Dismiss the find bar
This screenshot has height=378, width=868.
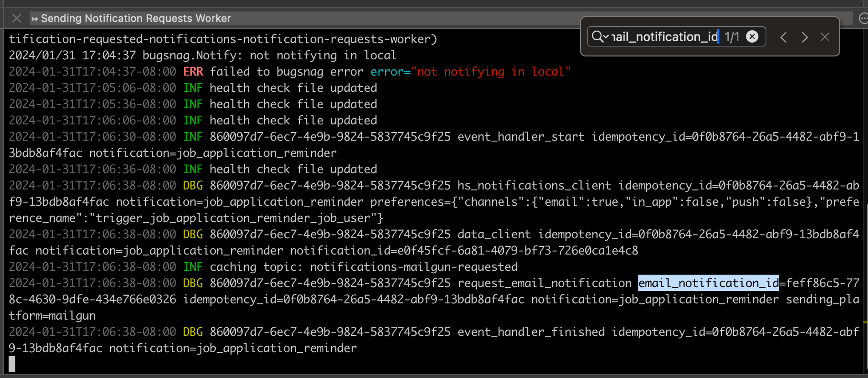point(825,37)
